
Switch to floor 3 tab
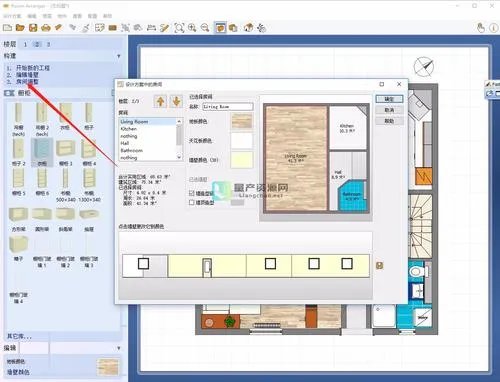48,44
